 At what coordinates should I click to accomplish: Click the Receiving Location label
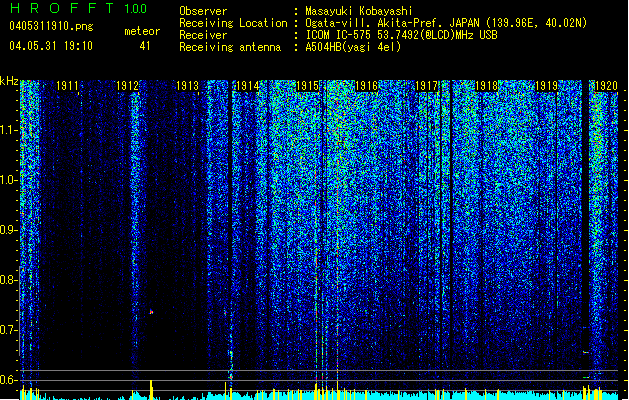click(x=233, y=23)
